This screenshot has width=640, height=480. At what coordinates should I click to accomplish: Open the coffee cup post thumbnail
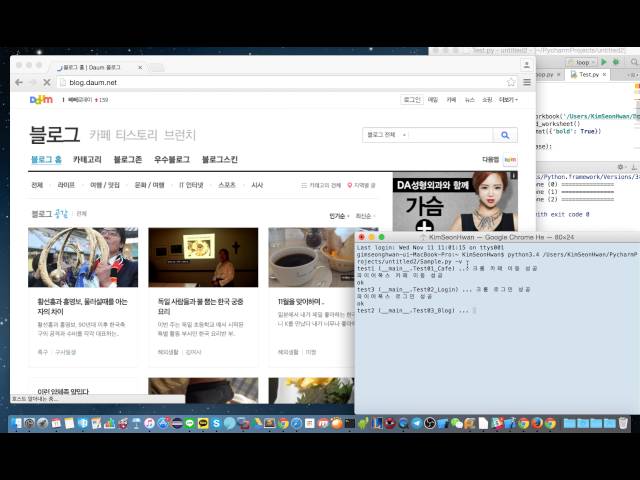coord(311,258)
